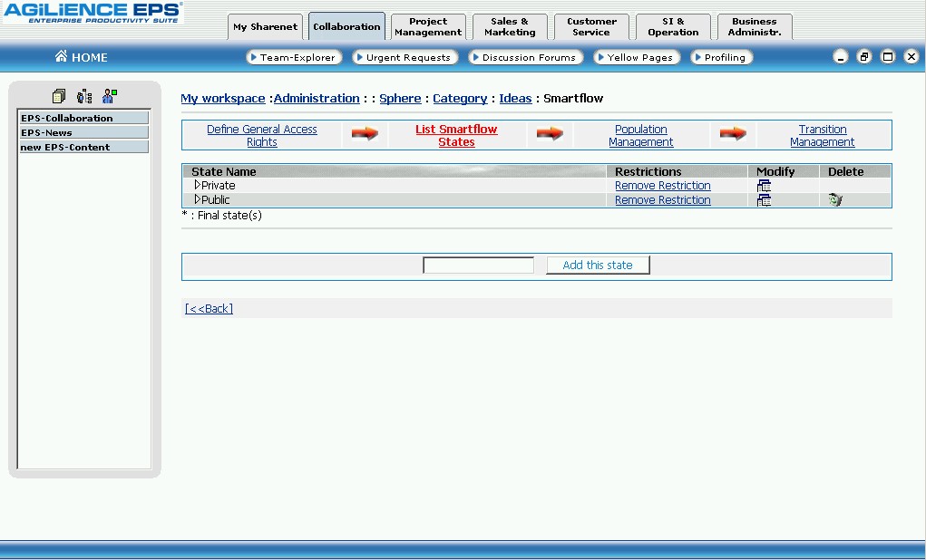Click the restore window icon in blue bar

point(864,57)
